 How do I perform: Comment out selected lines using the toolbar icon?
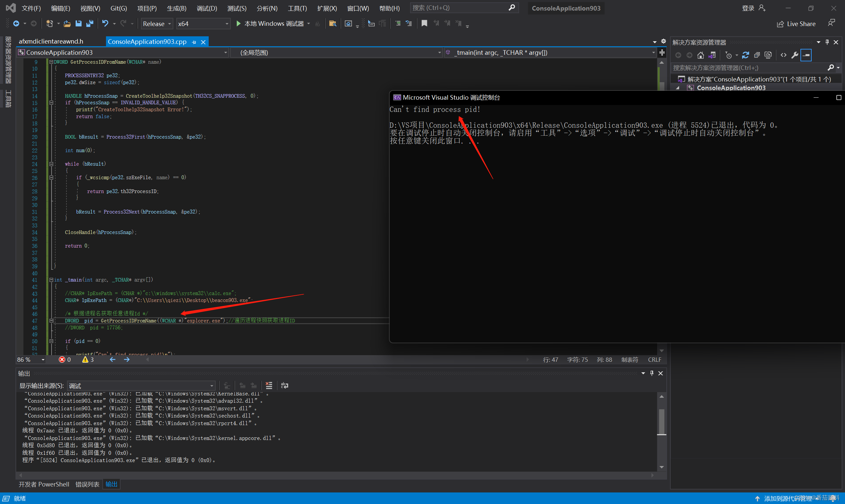(x=398, y=23)
